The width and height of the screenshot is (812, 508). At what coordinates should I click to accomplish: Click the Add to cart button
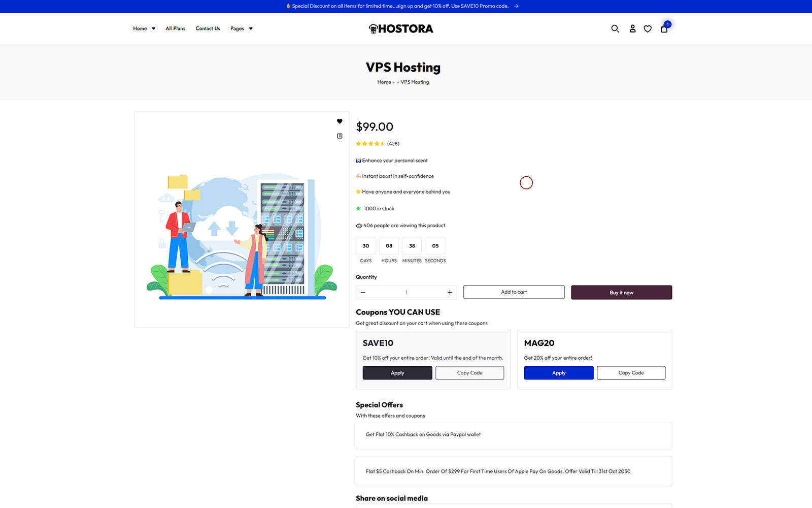click(x=514, y=292)
